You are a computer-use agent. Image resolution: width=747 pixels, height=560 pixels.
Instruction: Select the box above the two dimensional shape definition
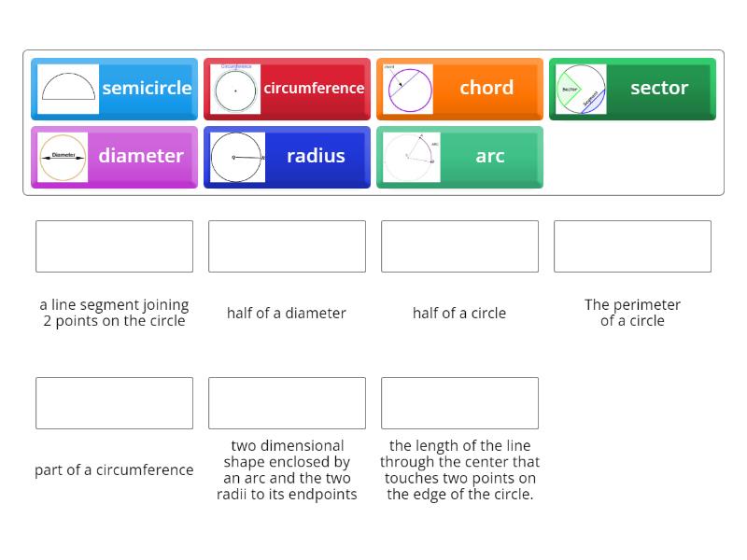pyautogui.click(x=287, y=402)
